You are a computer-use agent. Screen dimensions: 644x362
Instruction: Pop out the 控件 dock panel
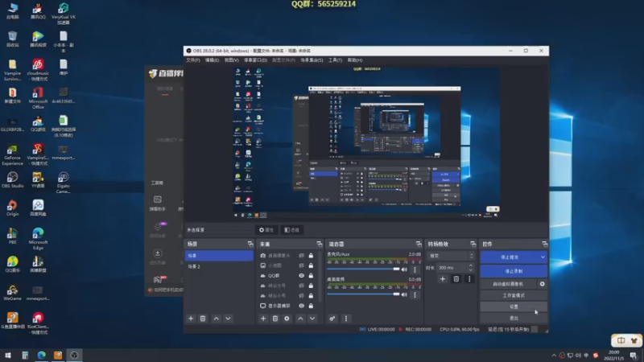(x=544, y=244)
